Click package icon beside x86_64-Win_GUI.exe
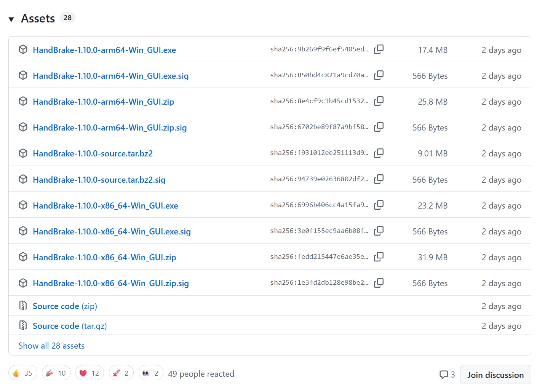Screen dimensions: 537x392 [23, 205]
